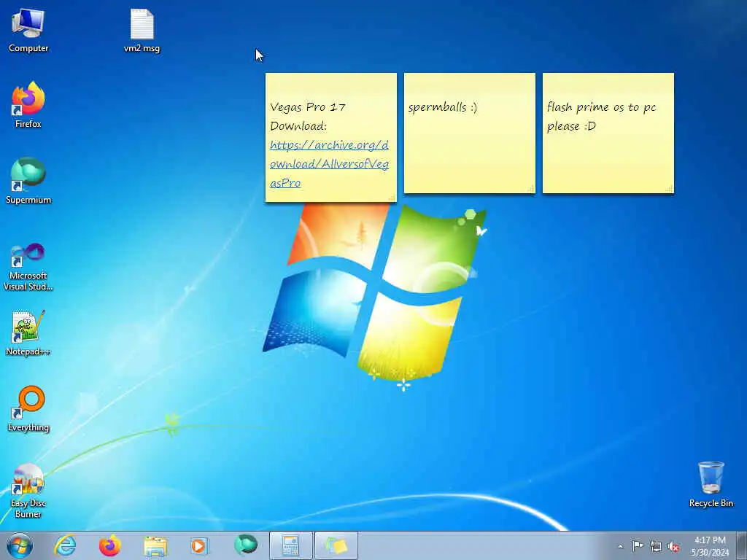Click the 'please :D' note line
747x560 pixels.
[571, 126]
